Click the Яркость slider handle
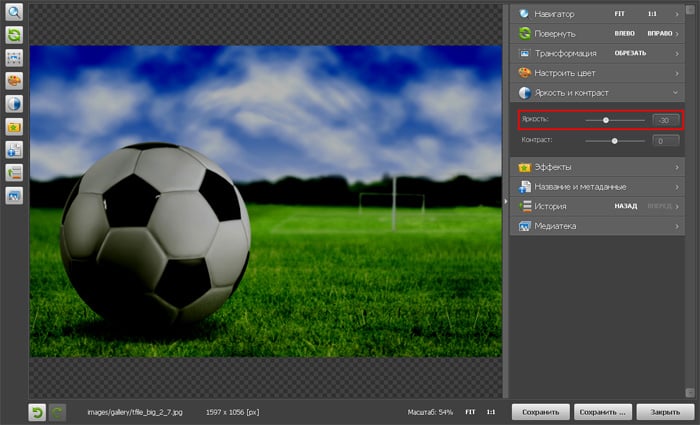 (606, 120)
